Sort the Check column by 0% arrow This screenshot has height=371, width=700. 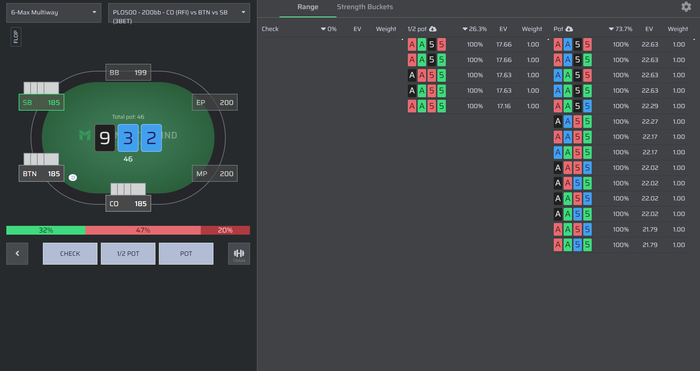[329, 29]
